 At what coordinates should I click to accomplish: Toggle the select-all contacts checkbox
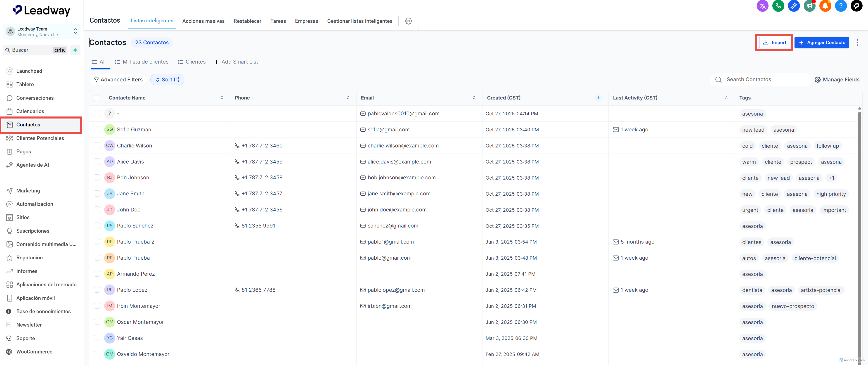(x=97, y=98)
